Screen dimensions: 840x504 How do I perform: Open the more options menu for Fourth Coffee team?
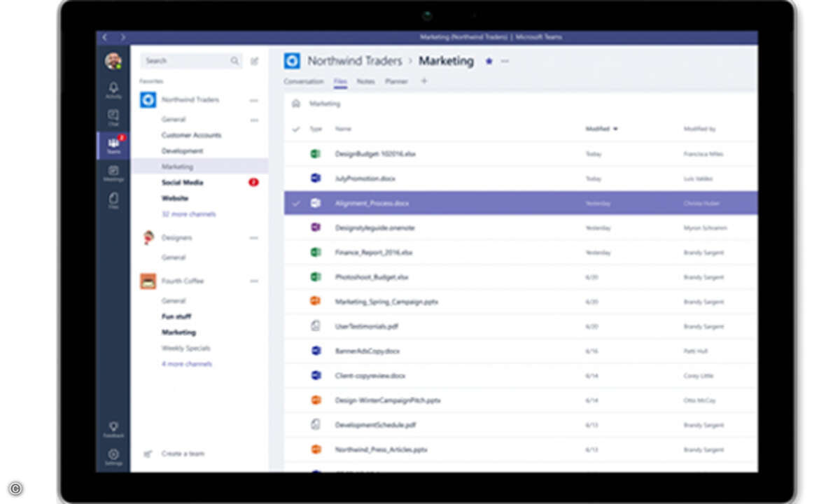(x=254, y=281)
